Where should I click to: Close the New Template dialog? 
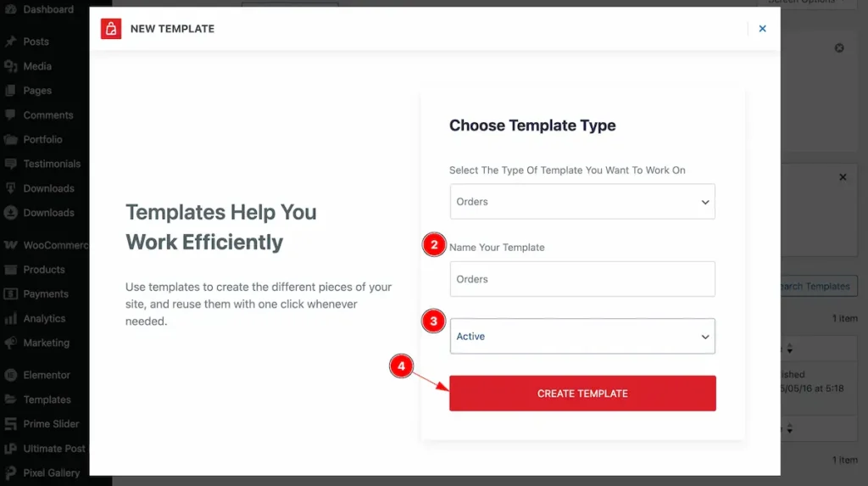click(x=762, y=29)
